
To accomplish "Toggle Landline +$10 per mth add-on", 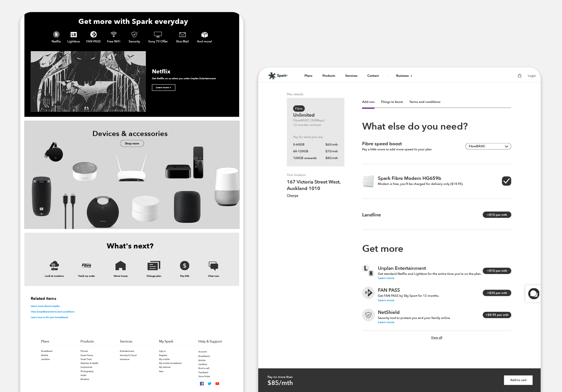I will click(x=497, y=215).
